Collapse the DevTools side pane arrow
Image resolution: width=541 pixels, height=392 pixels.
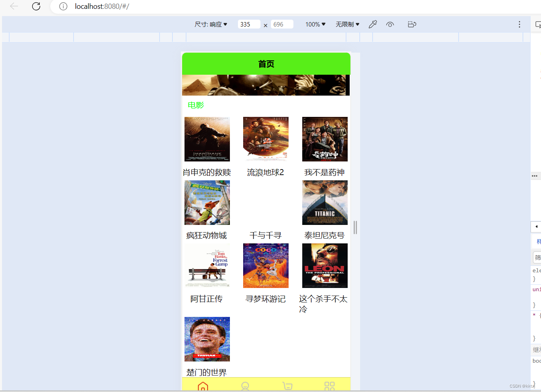click(x=536, y=227)
